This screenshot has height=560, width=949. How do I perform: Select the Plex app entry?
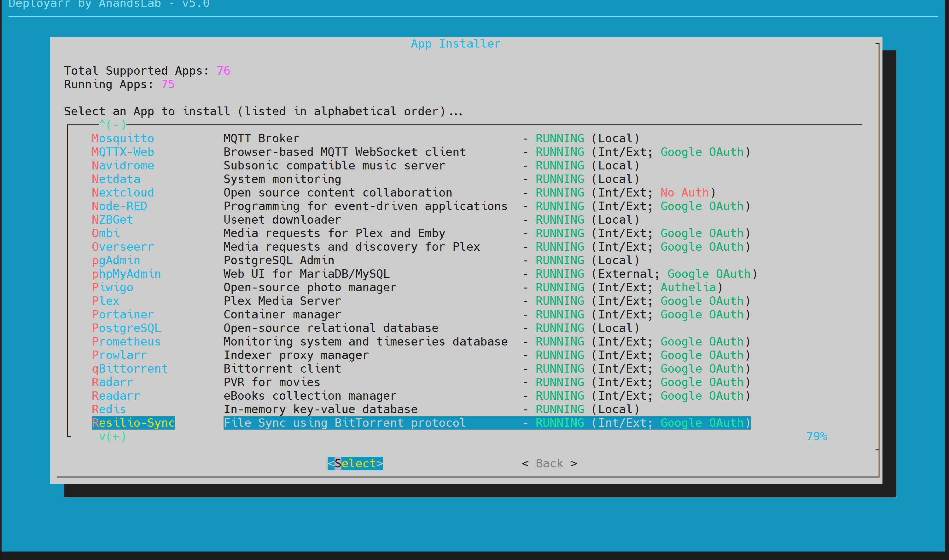(x=105, y=301)
